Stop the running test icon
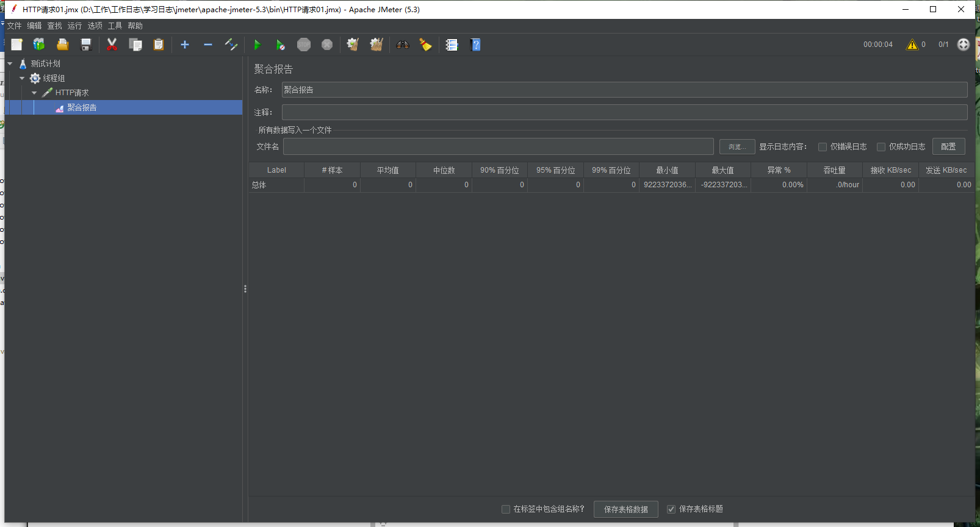 click(304, 45)
